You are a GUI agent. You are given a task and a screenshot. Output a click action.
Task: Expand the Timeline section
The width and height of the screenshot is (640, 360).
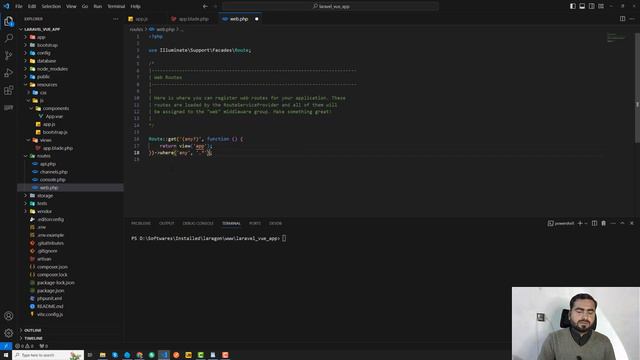point(33,338)
